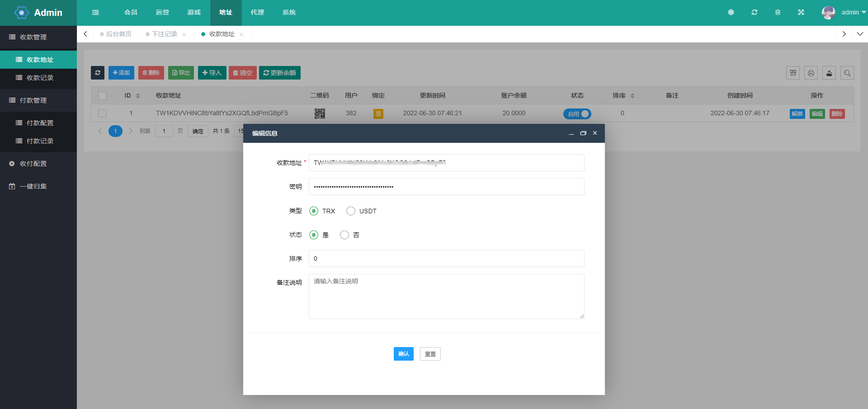Viewport: 868px width, 409px height.
Task: Click the print table icon
Action: tap(811, 73)
